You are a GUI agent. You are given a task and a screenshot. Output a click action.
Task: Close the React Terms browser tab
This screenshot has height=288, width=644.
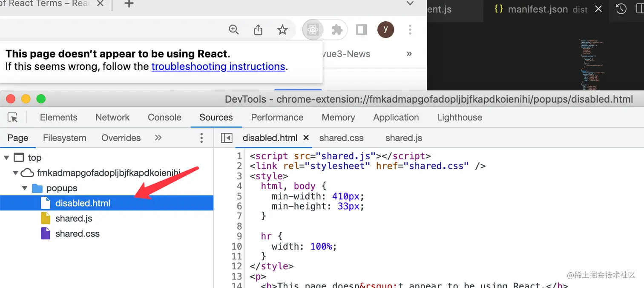101,4
